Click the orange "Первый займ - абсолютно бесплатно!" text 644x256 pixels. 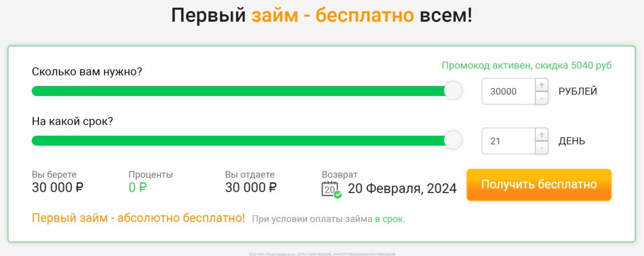point(138,218)
